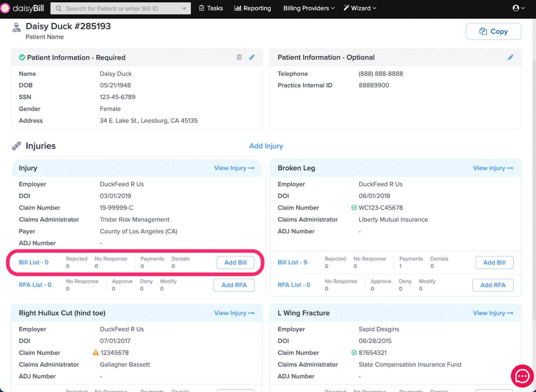Delete patient via trash icon

(239, 57)
